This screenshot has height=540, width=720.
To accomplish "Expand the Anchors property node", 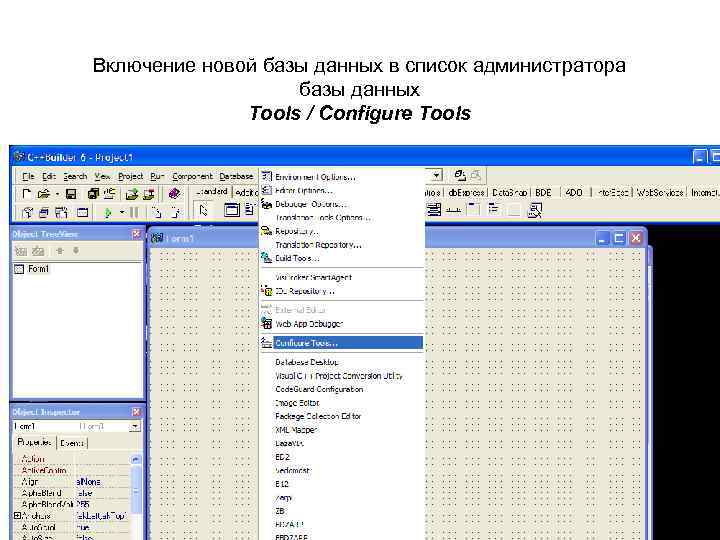I will click(17, 516).
